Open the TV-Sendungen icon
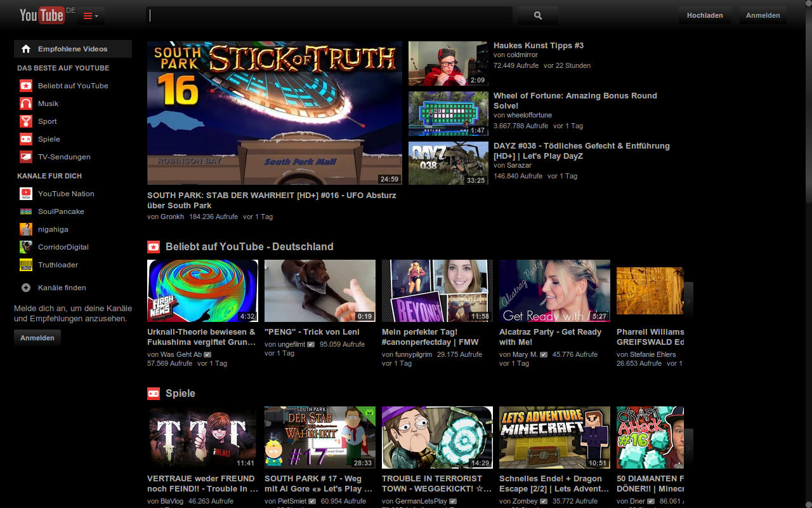This screenshot has height=508, width=812. click(26, 157)
